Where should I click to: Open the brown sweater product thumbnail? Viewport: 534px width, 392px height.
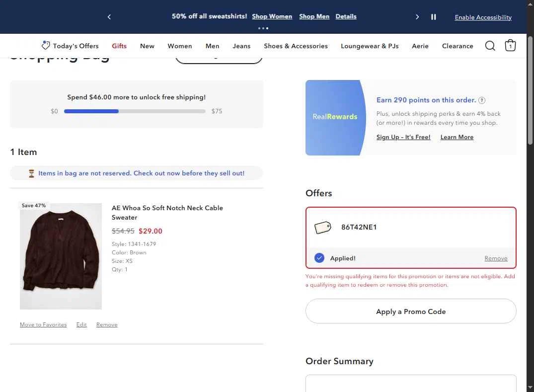[61, 256]
